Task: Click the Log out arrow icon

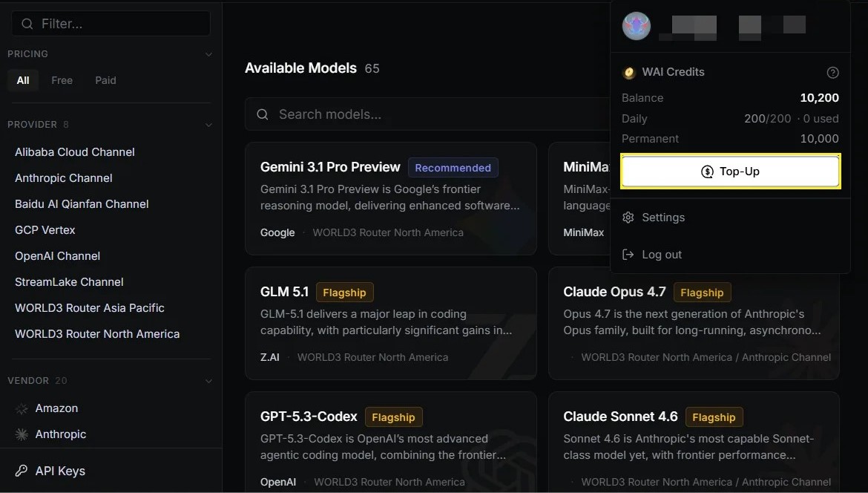Action: click(x=628, y=255)
